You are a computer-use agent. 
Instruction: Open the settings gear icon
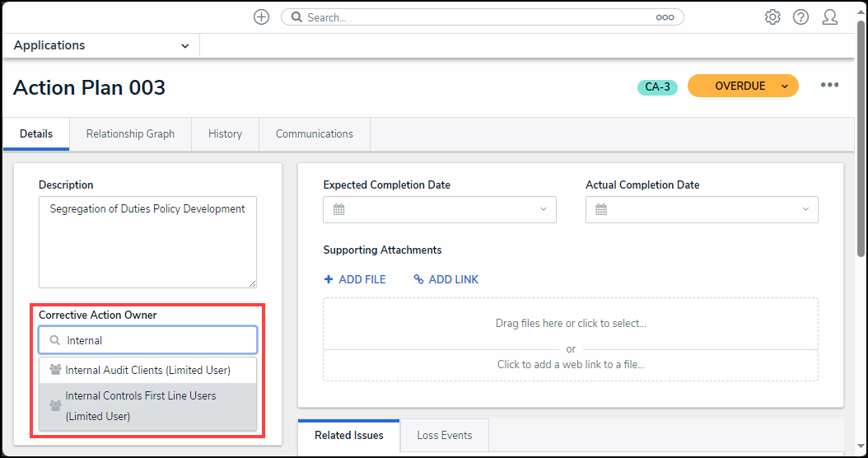[x=772, y=17]
